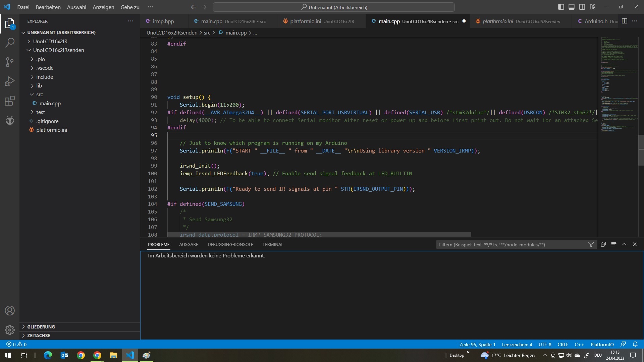Expand the UnoLCD16x2IR folder

click(50, 41)
